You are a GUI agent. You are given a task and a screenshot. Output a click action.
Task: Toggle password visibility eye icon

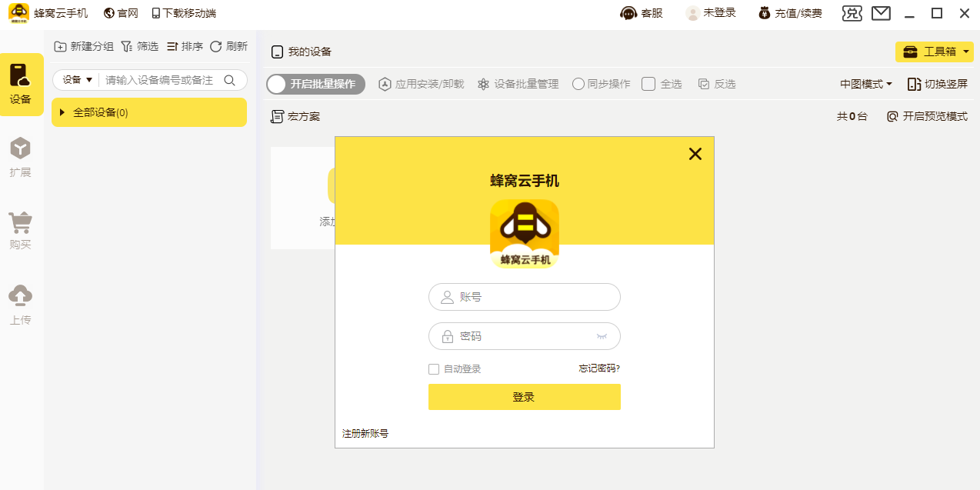point(602,337)
